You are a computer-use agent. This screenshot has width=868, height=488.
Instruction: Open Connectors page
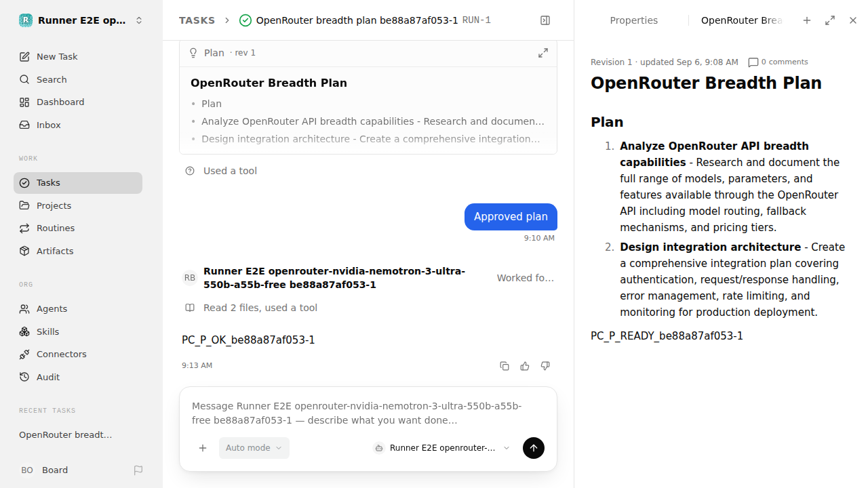tap(78, 354)
